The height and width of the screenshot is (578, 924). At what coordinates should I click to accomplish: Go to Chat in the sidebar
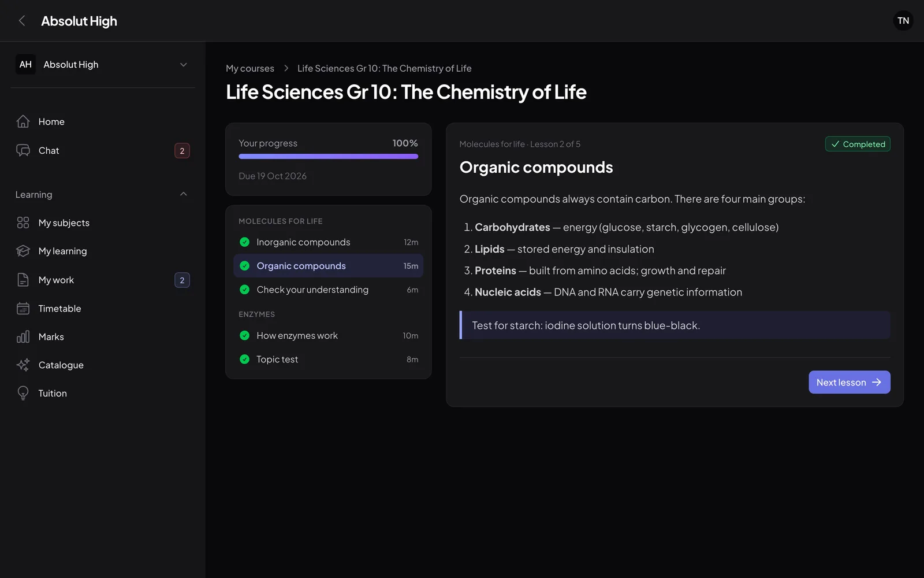click(103, 150)
